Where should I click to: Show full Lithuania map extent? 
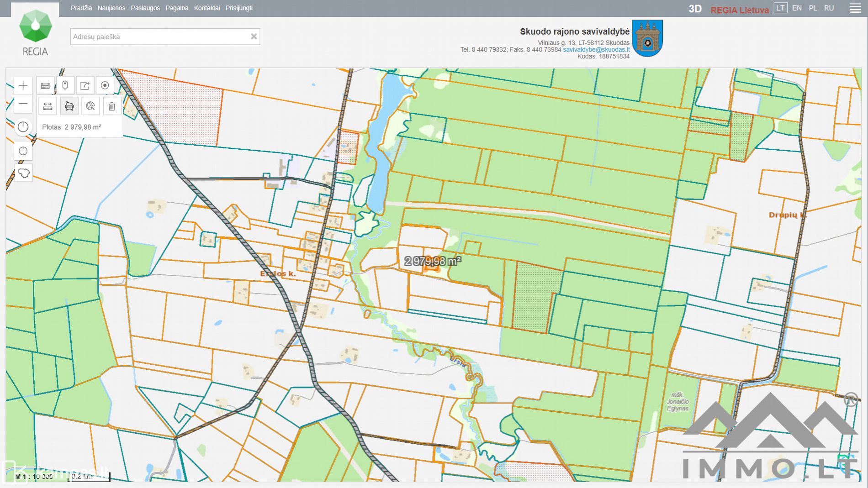coord(23,173)
